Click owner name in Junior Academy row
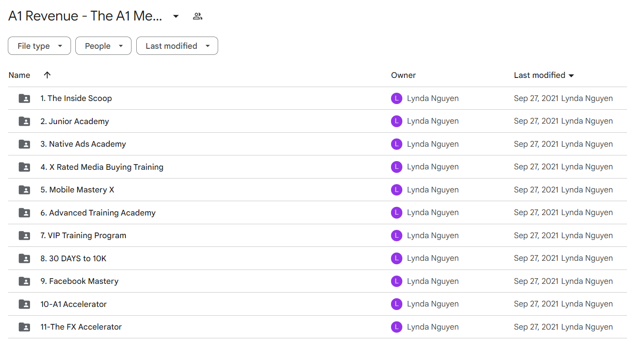This screenshot has height=364, width=627. 433,121
